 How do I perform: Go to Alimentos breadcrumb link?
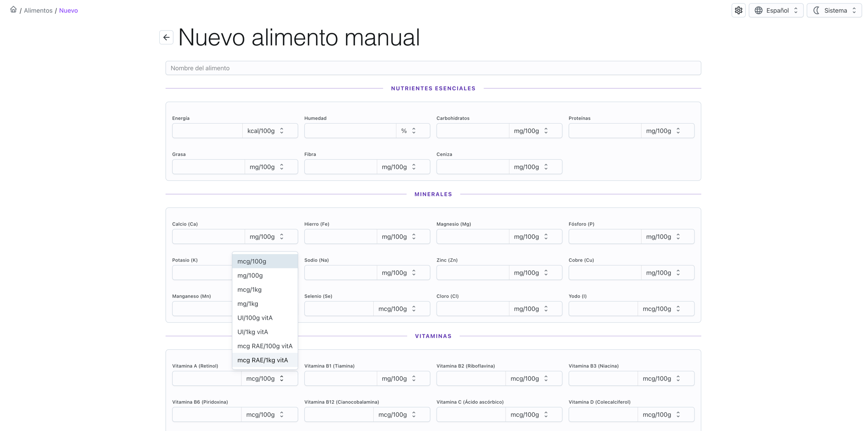38,10
